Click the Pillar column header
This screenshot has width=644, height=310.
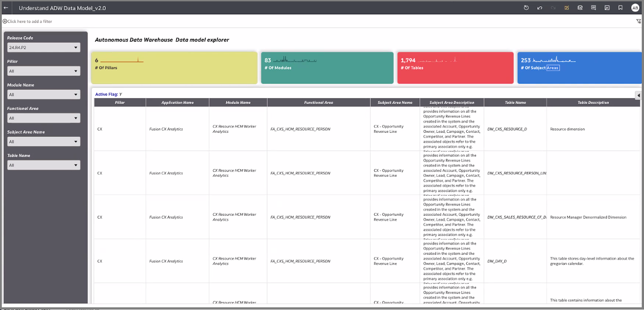(x=120, y=102)
